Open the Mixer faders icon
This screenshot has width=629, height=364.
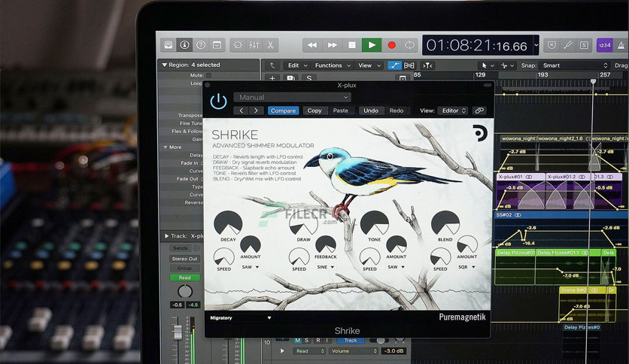coord(254,45)
